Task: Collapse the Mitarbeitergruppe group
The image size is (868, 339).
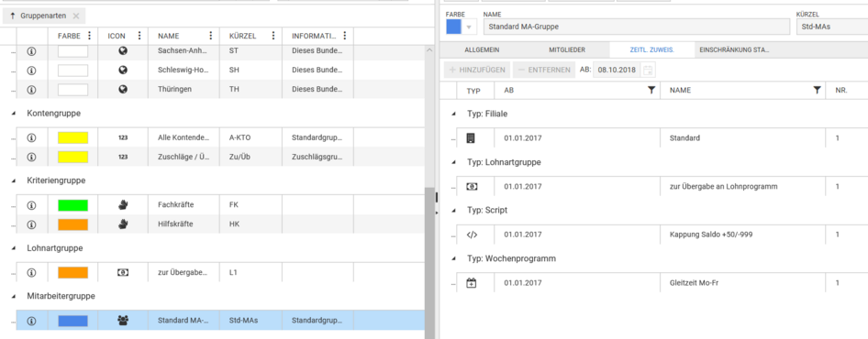Action: click(13, 297)
